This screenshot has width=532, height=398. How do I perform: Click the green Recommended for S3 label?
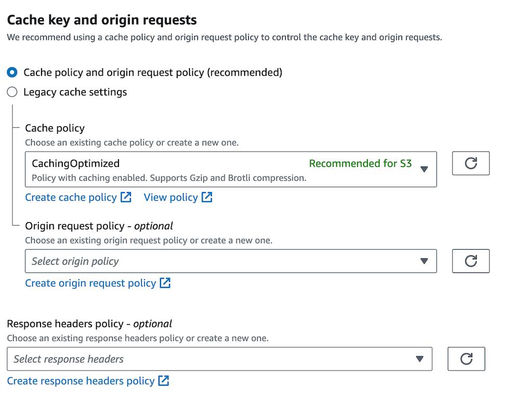click(360, 163)
